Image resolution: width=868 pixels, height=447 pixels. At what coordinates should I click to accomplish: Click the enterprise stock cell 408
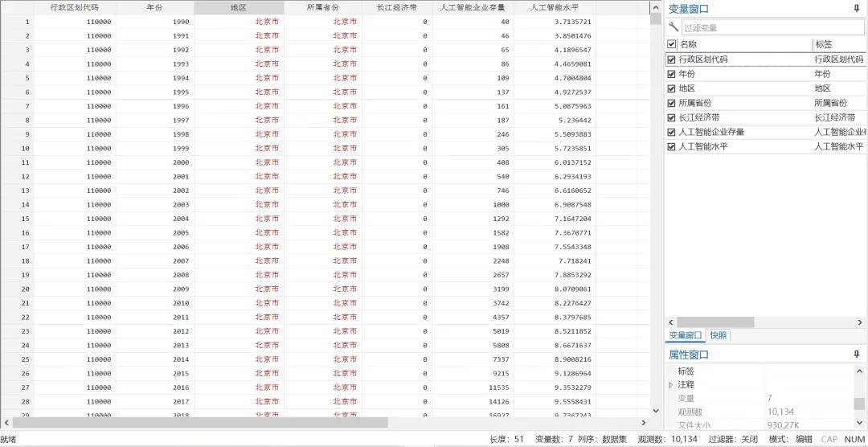(473, 162)
